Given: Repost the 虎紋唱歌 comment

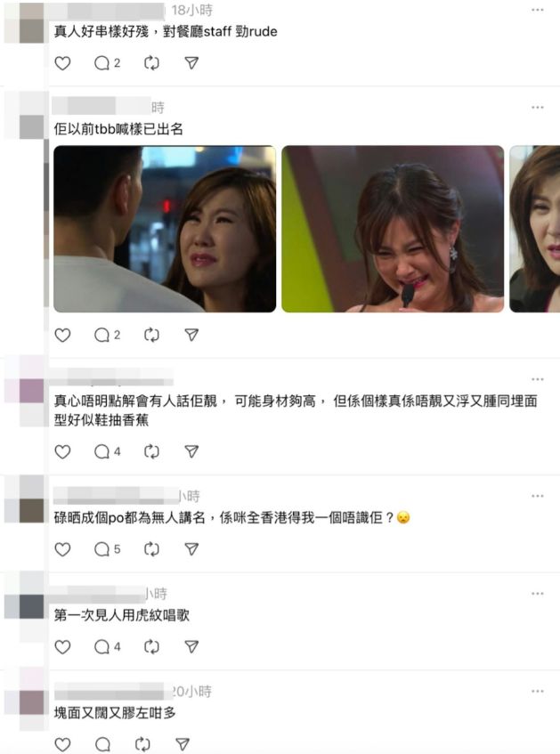Looking at the screenshot, I should (x=151, y=647).
